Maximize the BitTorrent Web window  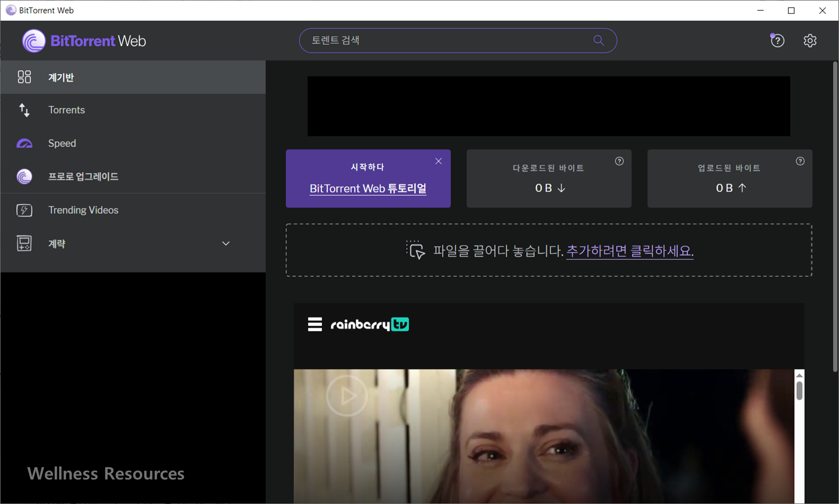pyautogui.click(x=791, y=10)
